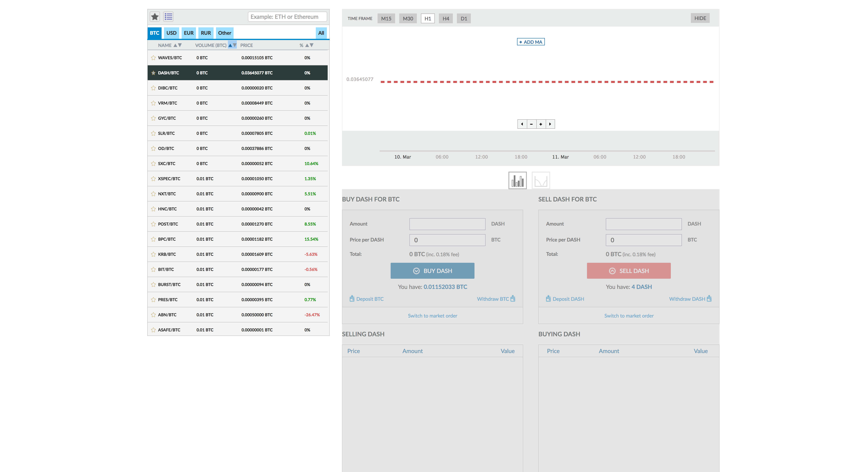Unfavorite the DASH/BTC pair star
This screenshot has height=472, width=868.
coord(153,73)
